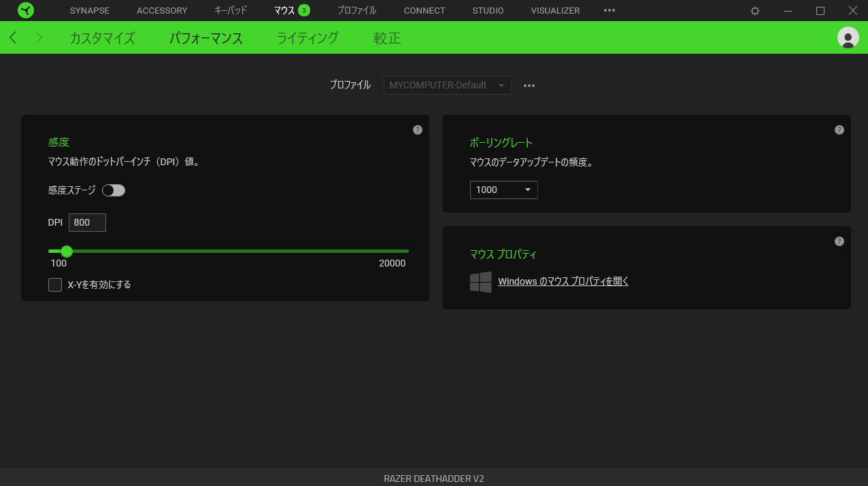Open the プロファイル tab
The width and height of the screenshot is (868, 486).
[356, 11]
